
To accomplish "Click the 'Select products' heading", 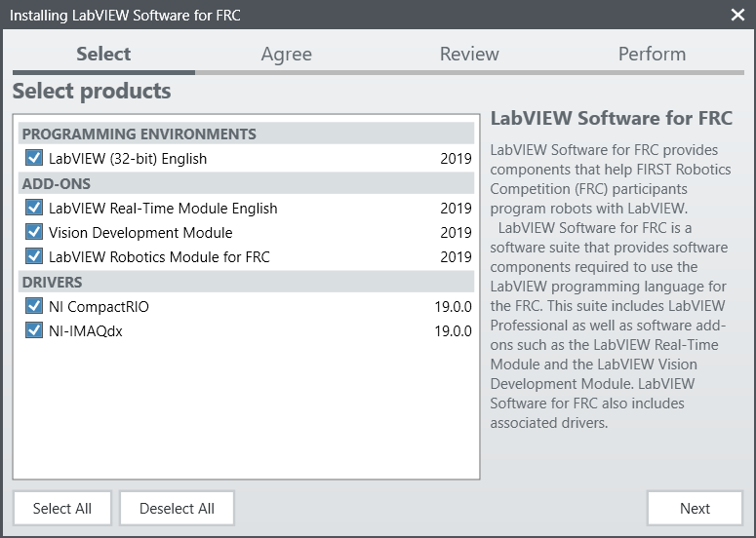I will pyautogui.click(x=92, y=91).
